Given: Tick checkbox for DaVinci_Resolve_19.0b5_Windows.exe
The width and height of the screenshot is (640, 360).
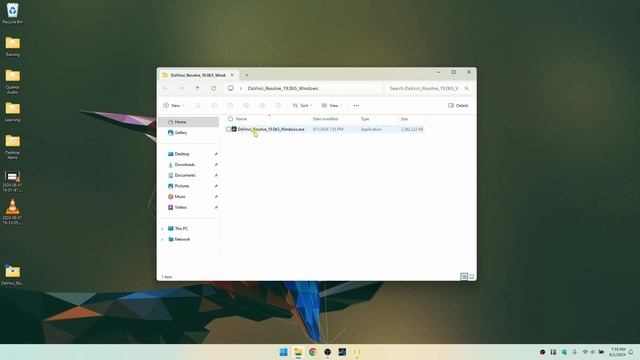Looking at the screenshot, I should point(228,129).
